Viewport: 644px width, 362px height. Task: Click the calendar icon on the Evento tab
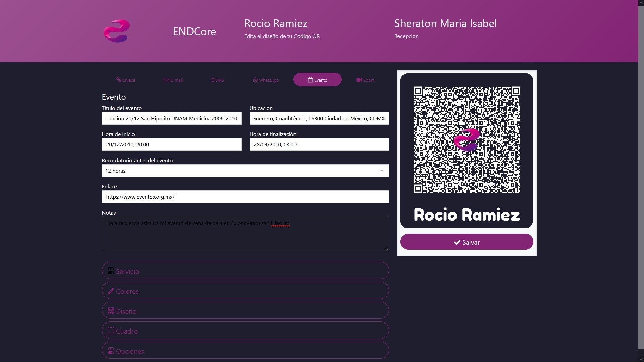pyautogui.click(x=310, y=80)
